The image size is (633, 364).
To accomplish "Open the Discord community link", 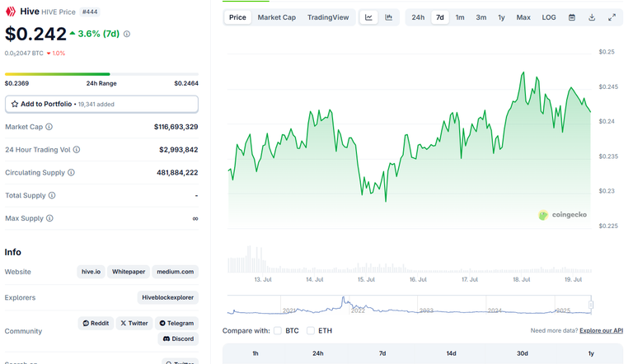I will (x=178, y=339).
